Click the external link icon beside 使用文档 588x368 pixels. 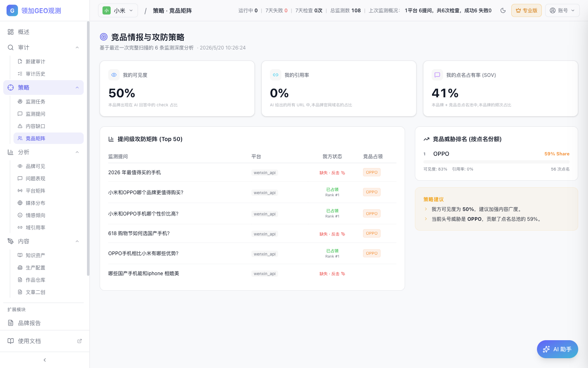click(80, 341)
